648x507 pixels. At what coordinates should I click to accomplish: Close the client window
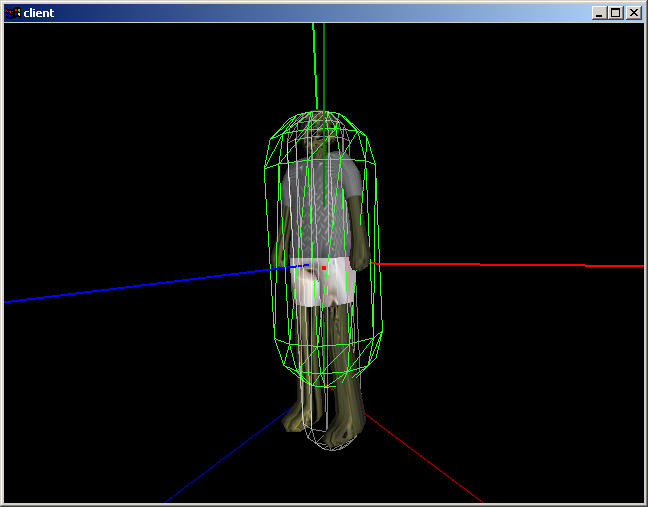point(634,13)
